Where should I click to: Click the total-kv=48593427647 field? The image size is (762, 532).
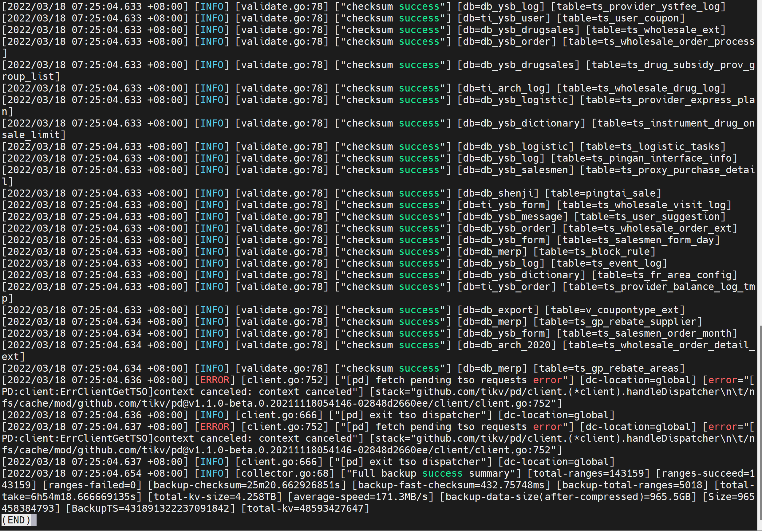(x=305, y=509)
